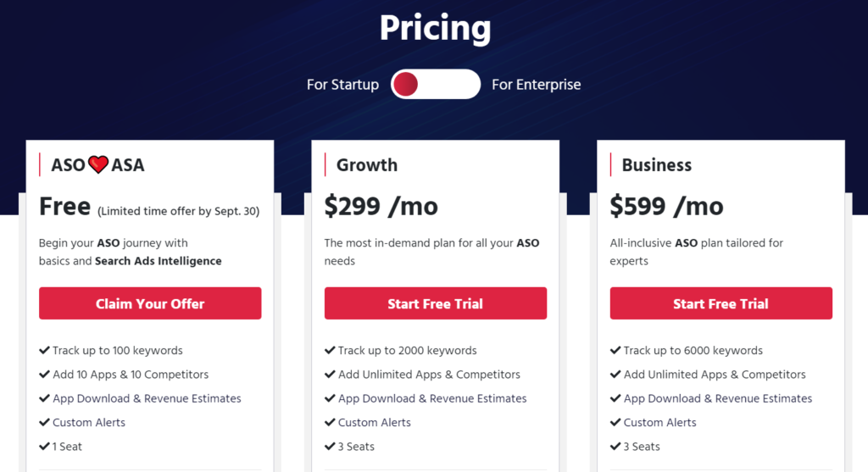Click checkmark next to 3 Seats in Growth plan

(x=330, y=446)
